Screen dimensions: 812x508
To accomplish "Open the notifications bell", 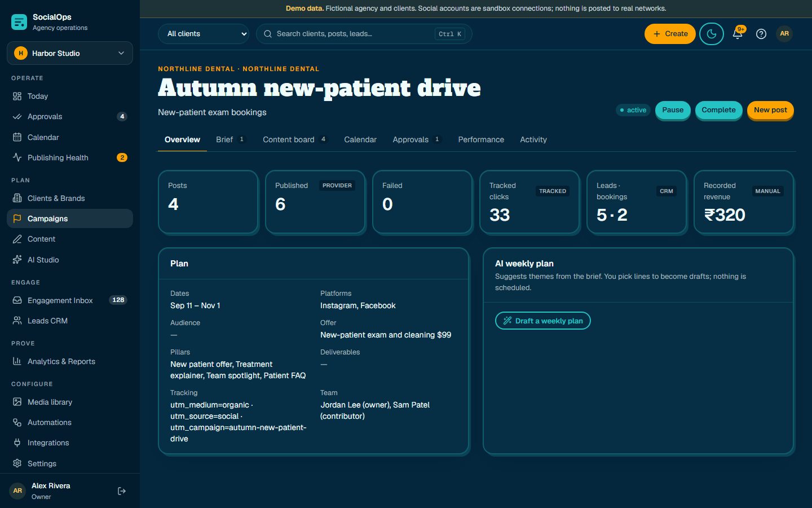I will (x=738, y=33).
